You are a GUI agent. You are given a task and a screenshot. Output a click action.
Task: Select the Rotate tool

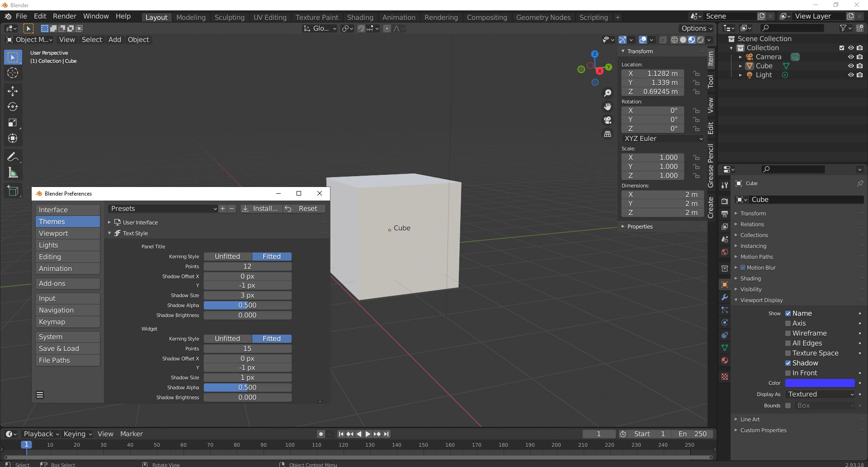tap(13, 107)
